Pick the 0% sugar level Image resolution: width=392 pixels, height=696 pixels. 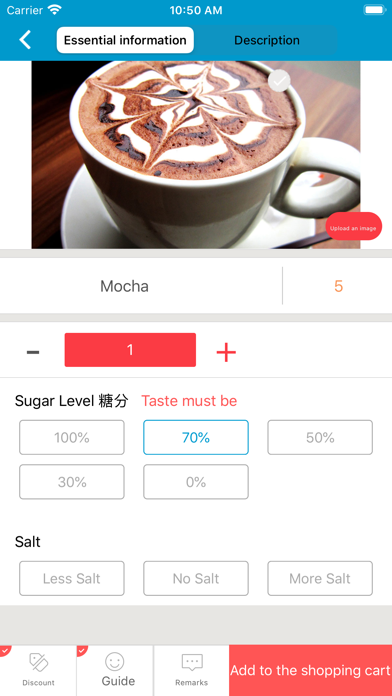click(x=196, y=482)
